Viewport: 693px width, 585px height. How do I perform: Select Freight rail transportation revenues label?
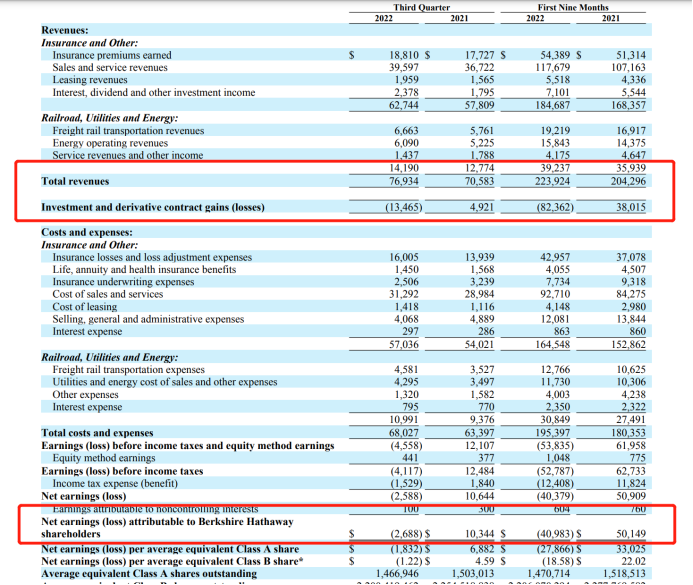tap(128, 131)
